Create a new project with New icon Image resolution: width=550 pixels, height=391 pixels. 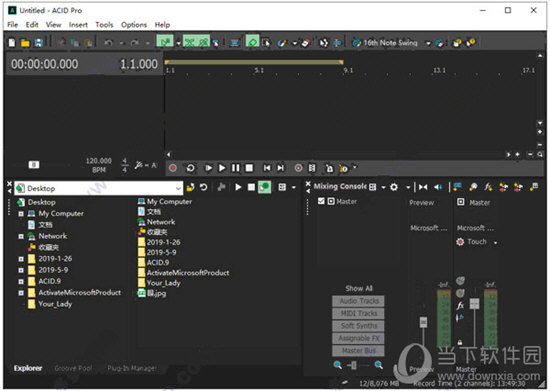[12, 43]
